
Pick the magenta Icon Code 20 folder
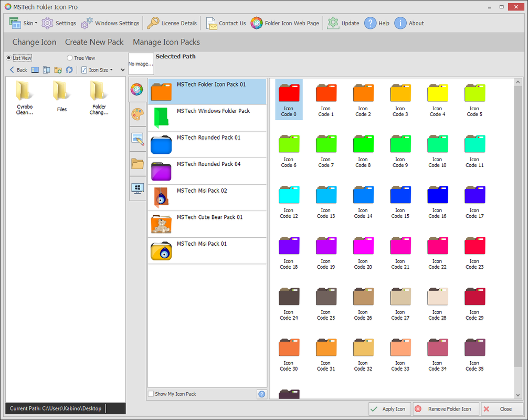[x=363, y=252]
